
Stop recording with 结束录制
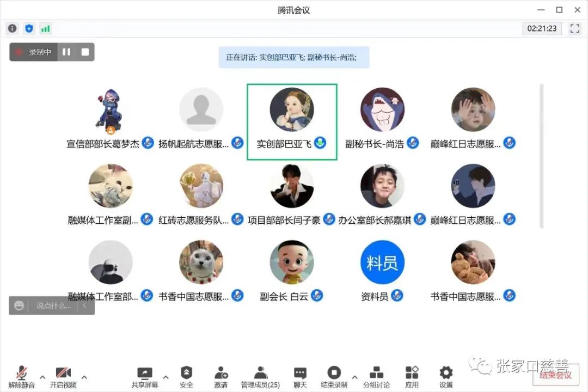pyautogui.click(x=334, y=377)
